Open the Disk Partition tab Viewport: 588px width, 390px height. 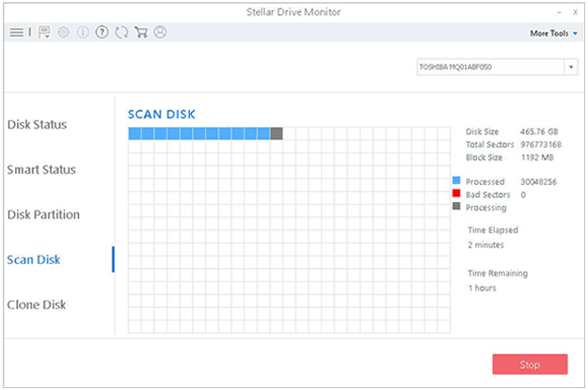[x=43, y=214]
